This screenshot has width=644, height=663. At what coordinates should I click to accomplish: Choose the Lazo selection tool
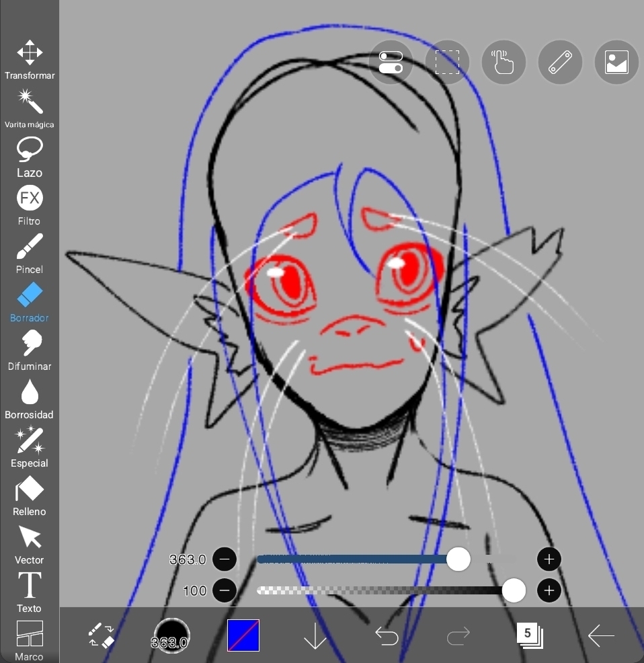tap(30, 156)
